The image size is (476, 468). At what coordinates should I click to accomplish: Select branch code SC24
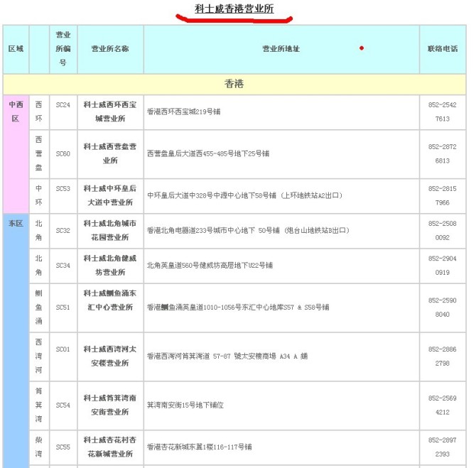(63, 105)
